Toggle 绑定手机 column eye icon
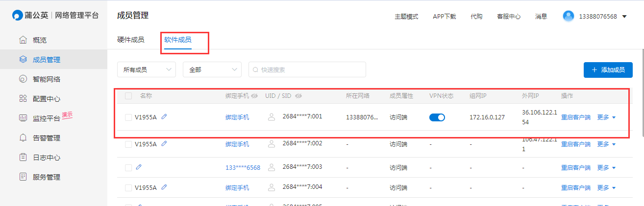644x206 pixels. (254, 96)
